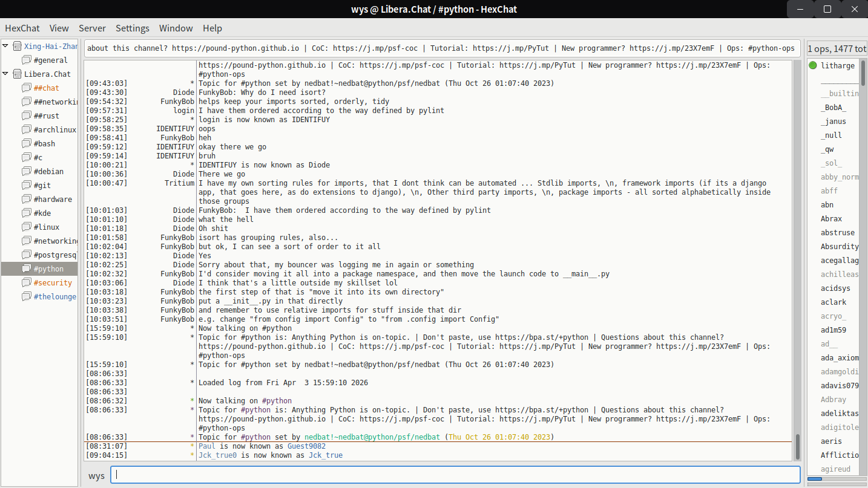Click the #thelounge channel icon
The image size is (868, 488).
pyautogui.click(x=26, y=297)
